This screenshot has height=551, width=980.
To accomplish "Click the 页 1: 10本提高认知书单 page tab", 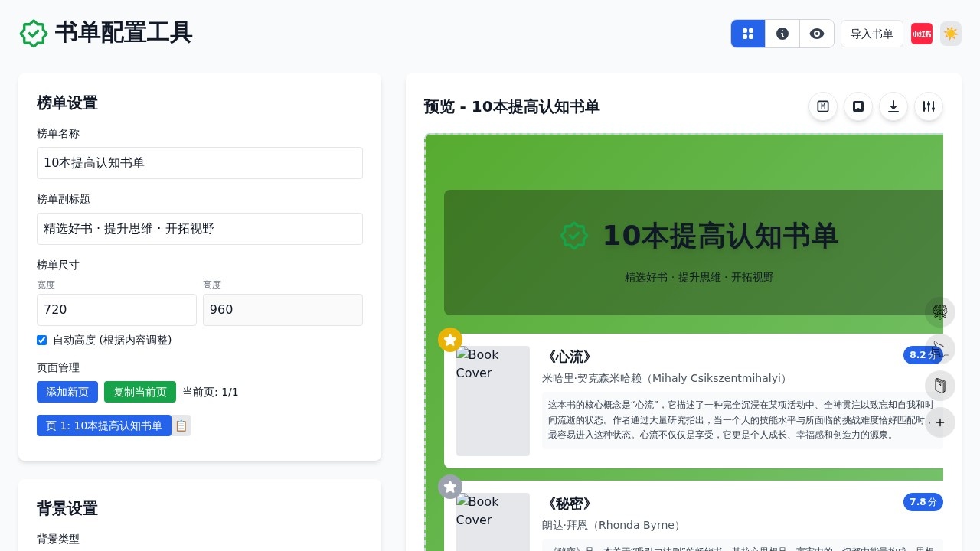I will point(104,425).
